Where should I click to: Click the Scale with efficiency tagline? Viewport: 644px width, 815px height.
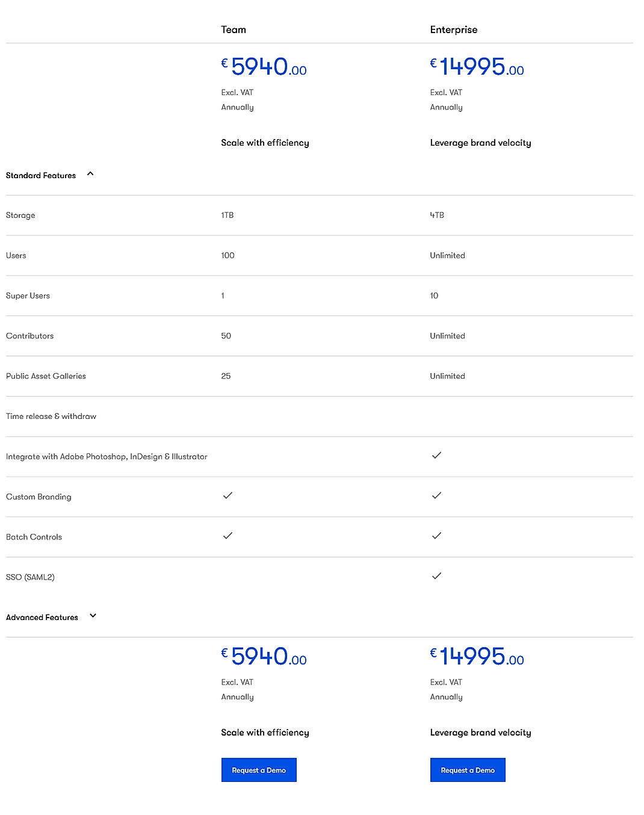pyautogui.click(x=265, y=143)
